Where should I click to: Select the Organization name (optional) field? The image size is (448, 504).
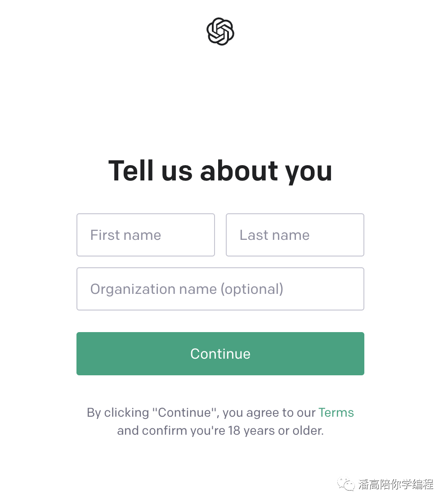pyautogui.click(x=220, y=289)
